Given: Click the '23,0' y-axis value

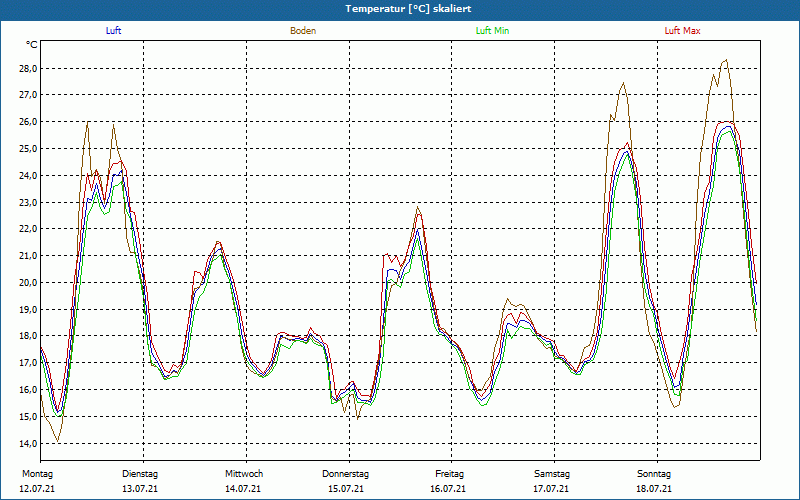Looking at the screenshot, I should tap(28, 202).
